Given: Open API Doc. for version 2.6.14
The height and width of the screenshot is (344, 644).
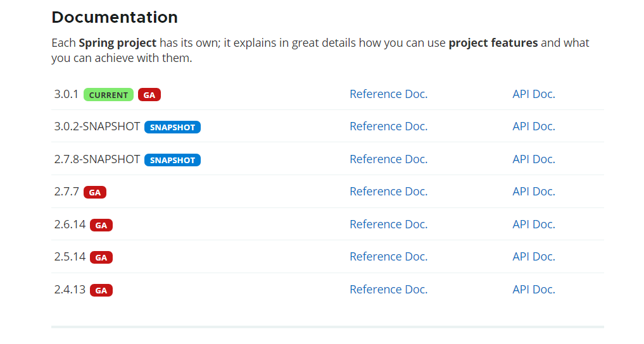Looking at the screenshot, I should click(x=534, y=224).
